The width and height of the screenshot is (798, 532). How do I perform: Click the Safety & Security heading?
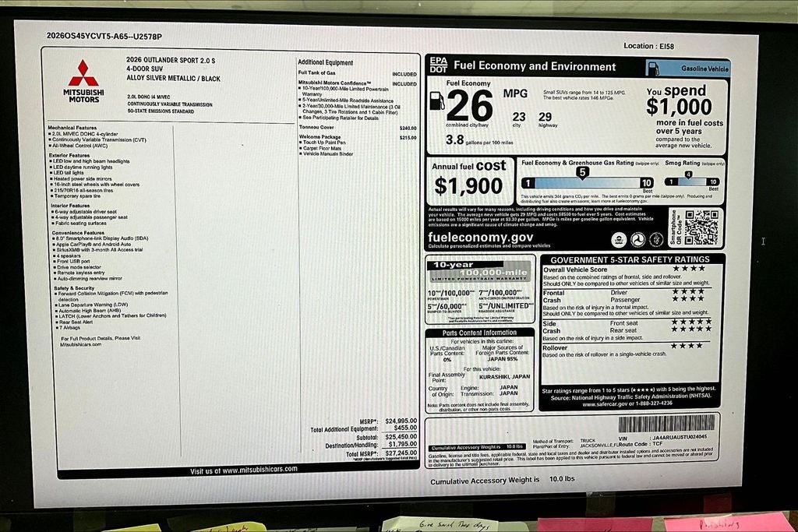[x=74, y=288]
